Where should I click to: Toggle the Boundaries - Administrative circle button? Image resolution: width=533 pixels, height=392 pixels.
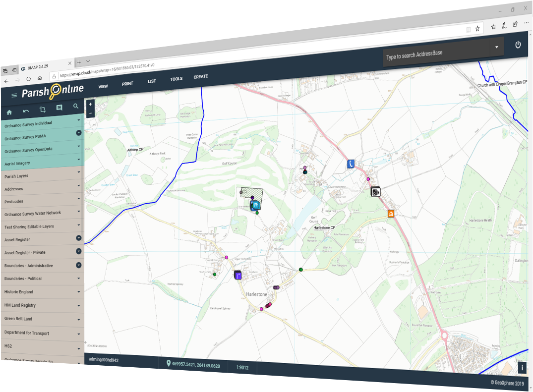(x=78, y=265)
